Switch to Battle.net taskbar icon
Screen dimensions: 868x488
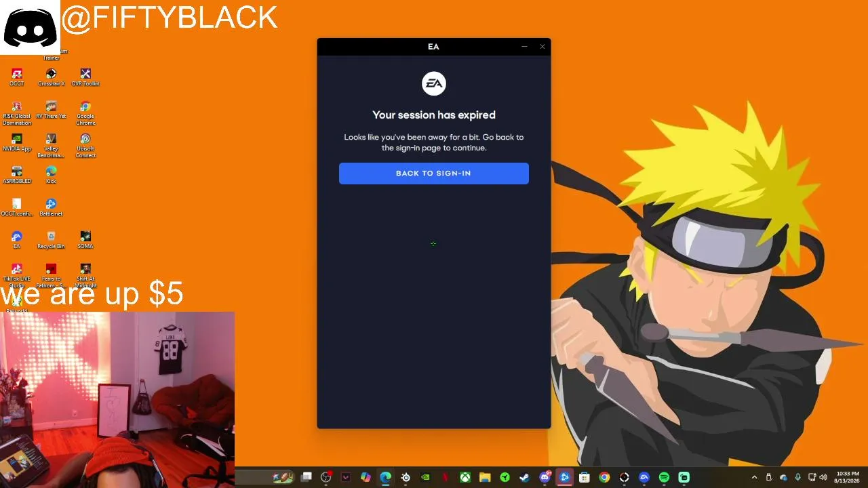[564, 477]
